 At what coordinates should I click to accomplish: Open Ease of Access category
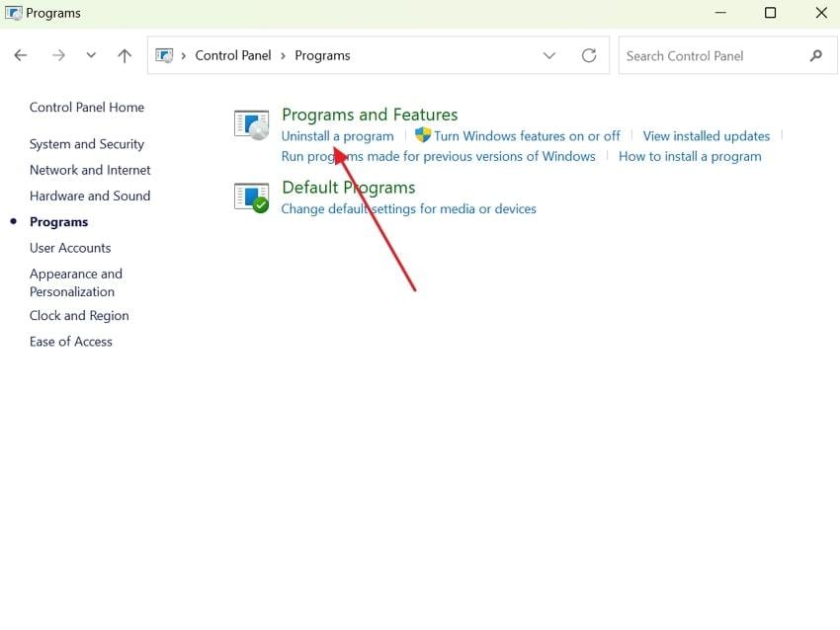(71, 342)
